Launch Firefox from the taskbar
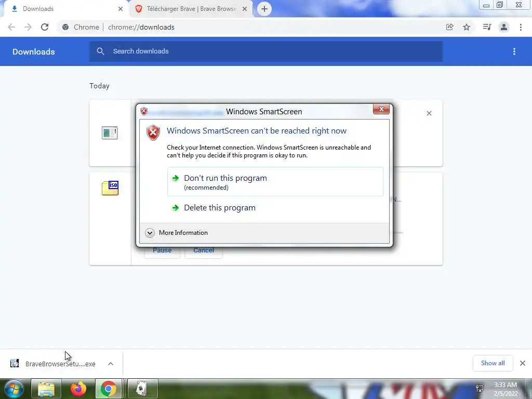Screen dimensions: 532x399 (78, 389)
